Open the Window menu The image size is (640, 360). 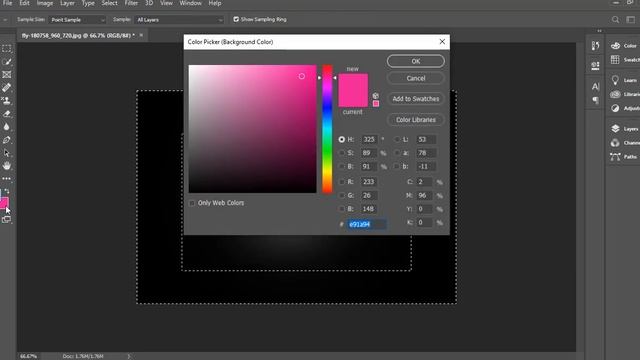[x=191, y=3]
